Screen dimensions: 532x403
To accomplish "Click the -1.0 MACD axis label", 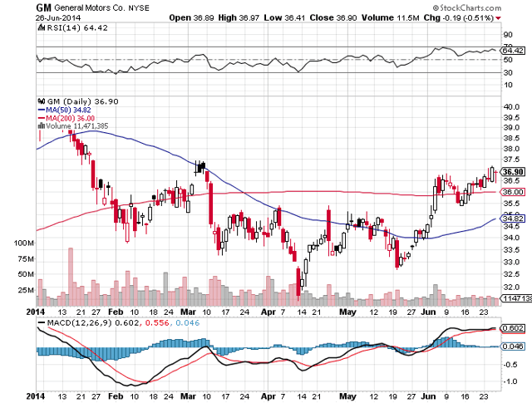I will click(x=510, y=381).
